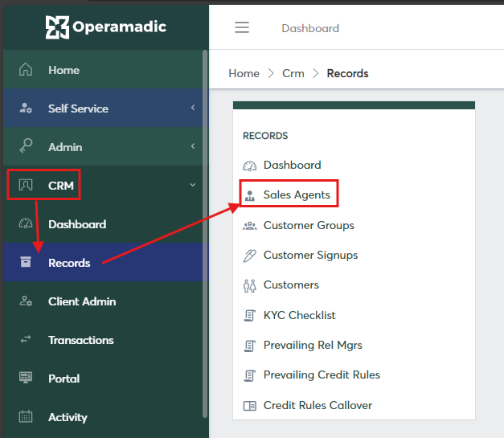Open the Customers link
Screen dimensions: 504x438
coord(291,285)
